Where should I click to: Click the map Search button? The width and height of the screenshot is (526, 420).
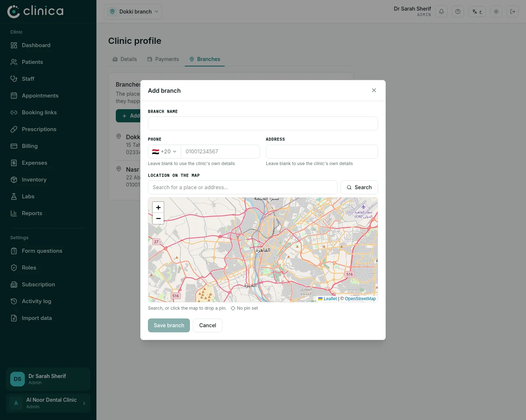click(x=359, y=187)
